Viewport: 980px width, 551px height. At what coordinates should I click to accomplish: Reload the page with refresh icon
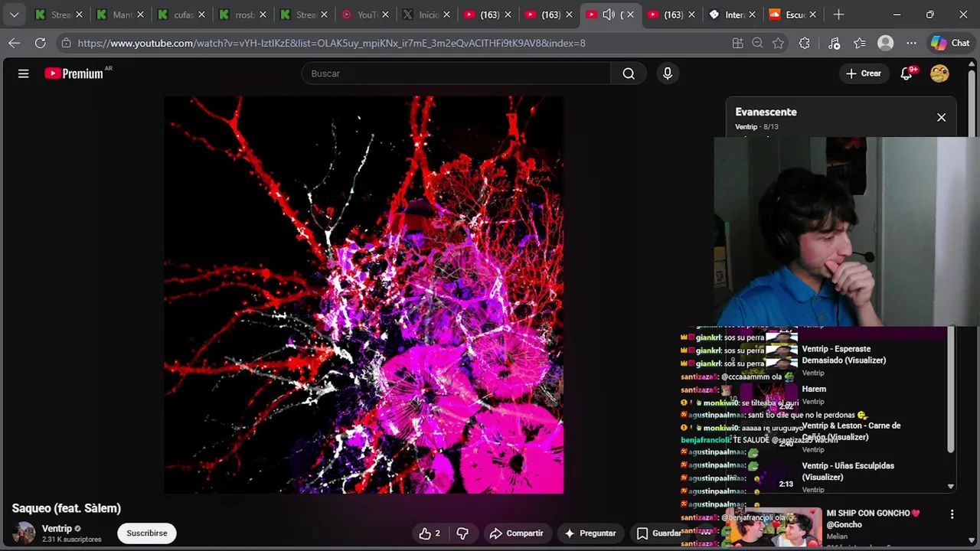tap(41, 43)
